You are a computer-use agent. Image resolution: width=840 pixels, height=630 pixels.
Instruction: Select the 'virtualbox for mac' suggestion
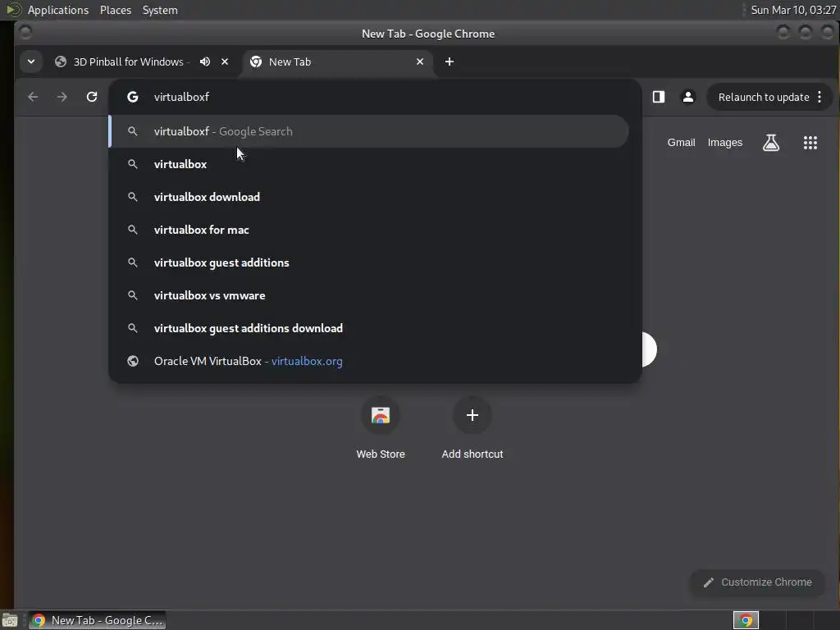click(368, 230)
